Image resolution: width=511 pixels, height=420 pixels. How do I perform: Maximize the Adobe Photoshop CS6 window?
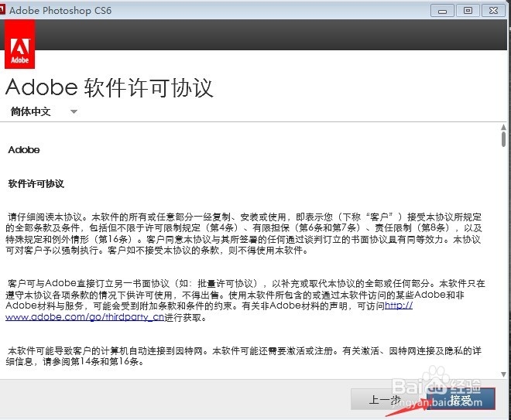point(468,11)
